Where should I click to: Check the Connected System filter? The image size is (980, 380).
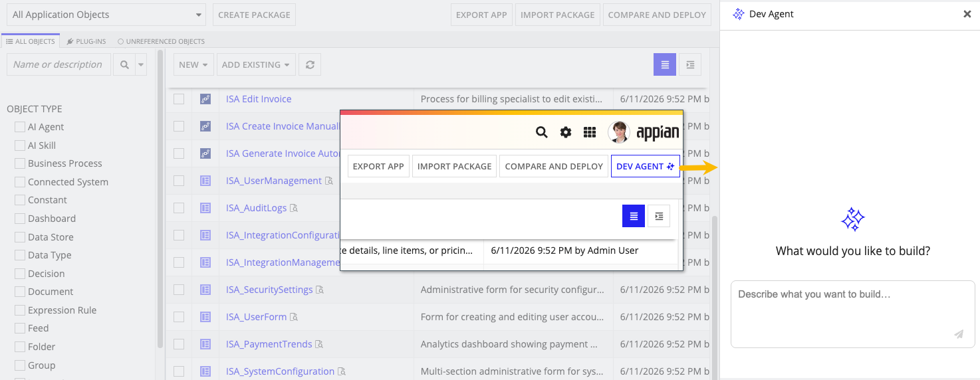coord(20,181)
